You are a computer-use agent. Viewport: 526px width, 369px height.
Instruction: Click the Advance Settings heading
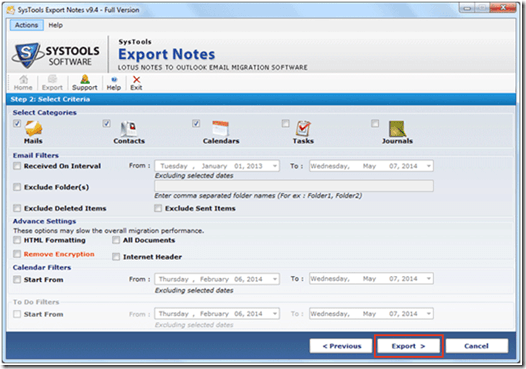coord(45,221)
